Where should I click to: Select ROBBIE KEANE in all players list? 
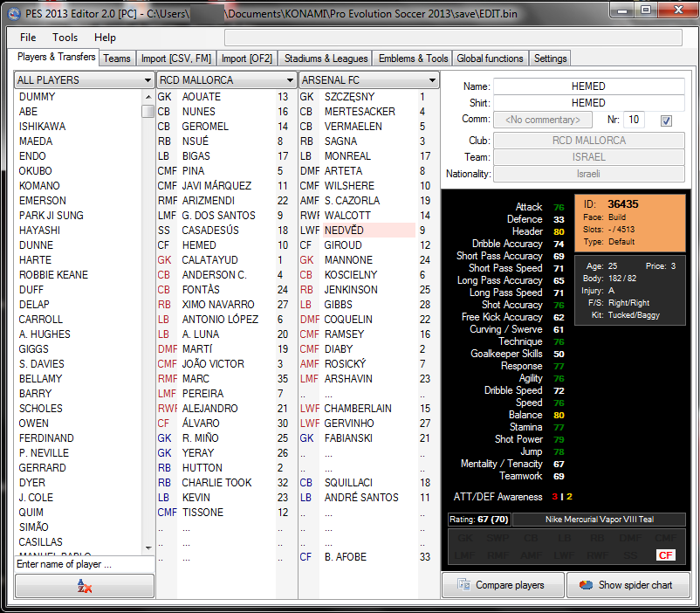click(x=53, y=275)
